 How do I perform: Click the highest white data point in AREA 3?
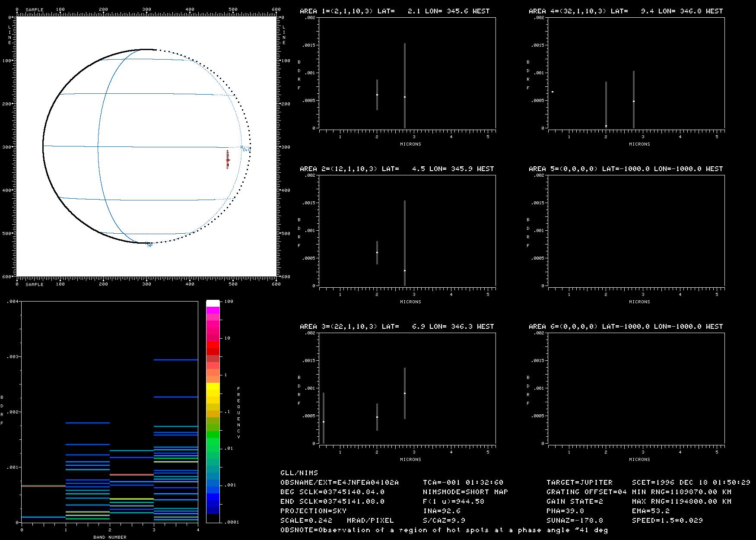pyautogui.click(x=405, y=393)
